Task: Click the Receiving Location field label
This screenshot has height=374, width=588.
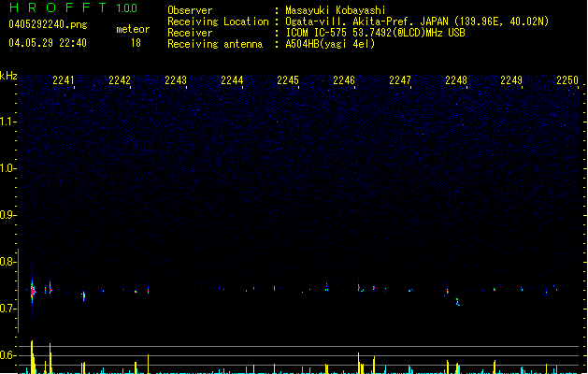Action: 218,22
